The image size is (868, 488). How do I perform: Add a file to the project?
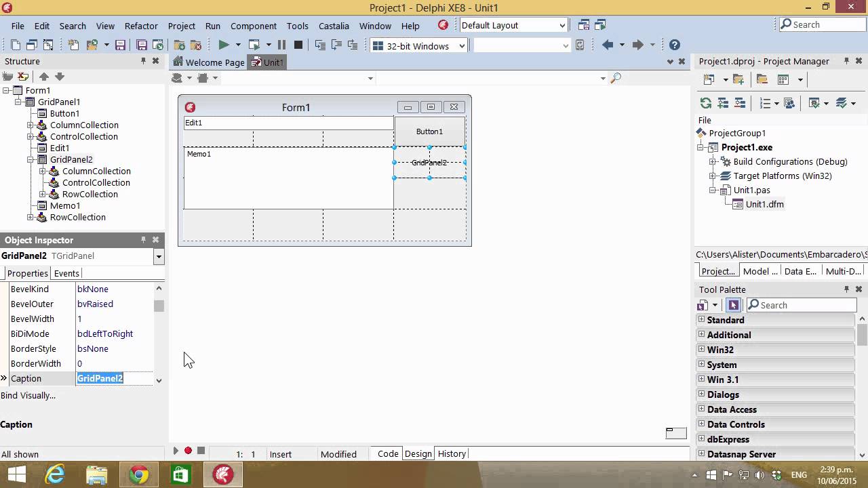pos(179,45)
